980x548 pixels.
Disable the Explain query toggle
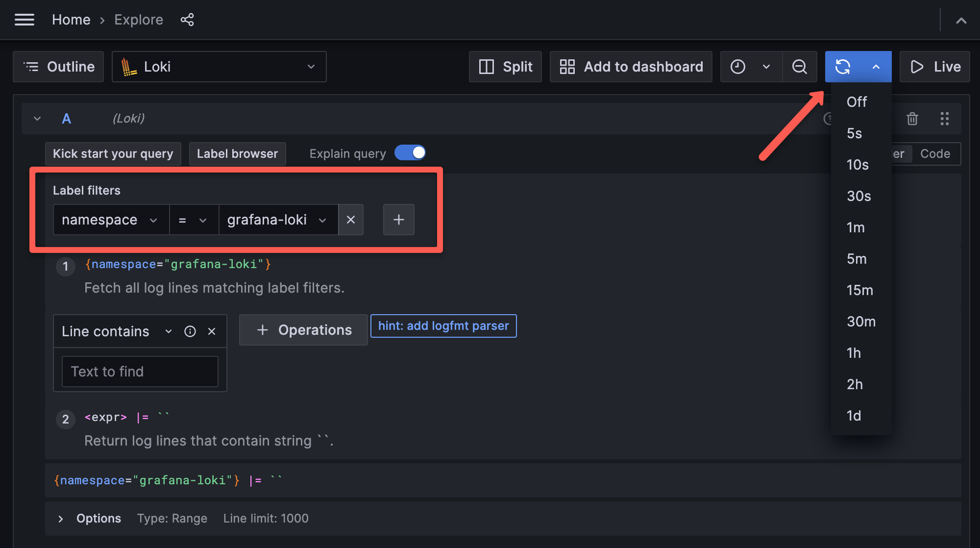pyautogui.click(x=410, y=152)
